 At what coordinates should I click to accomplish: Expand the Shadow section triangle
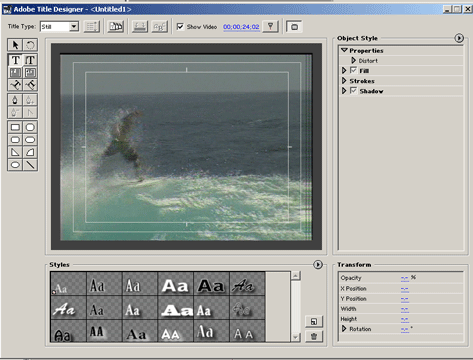(344, 91)
